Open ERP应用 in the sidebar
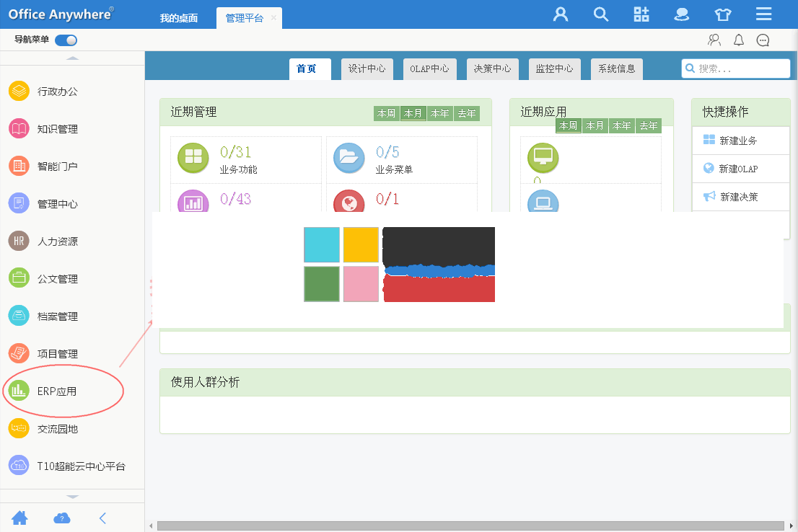798x532 pixels. (56, 391)
